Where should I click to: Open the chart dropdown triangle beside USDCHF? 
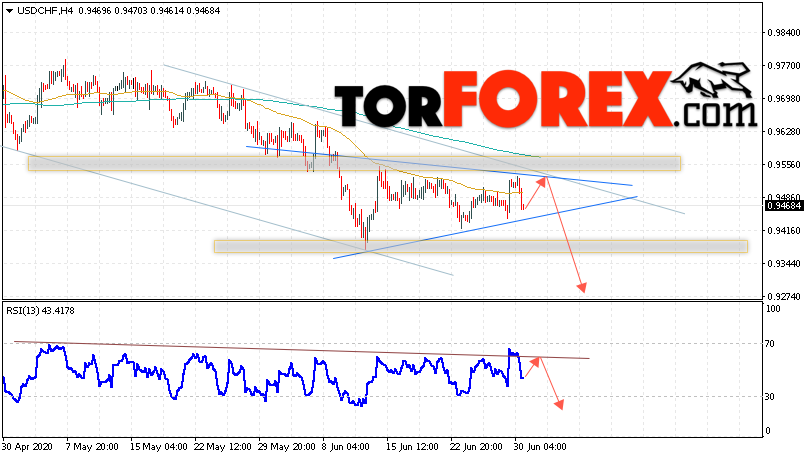[x=9, y=11]
